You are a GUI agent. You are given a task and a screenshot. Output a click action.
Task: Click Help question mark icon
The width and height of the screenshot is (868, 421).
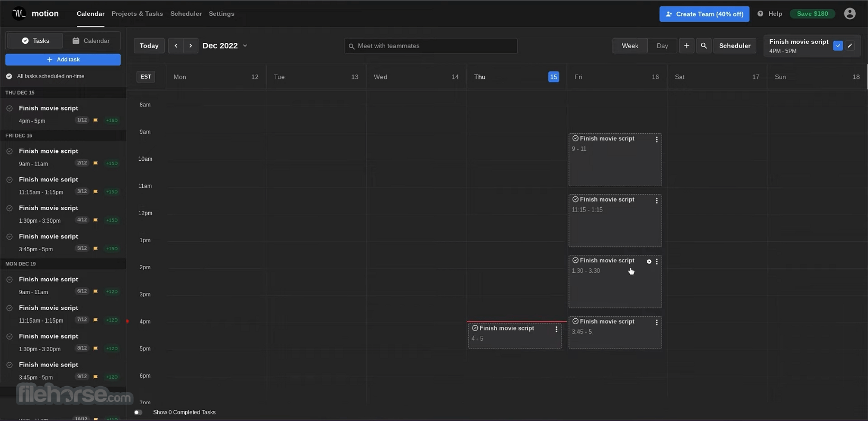761,14
